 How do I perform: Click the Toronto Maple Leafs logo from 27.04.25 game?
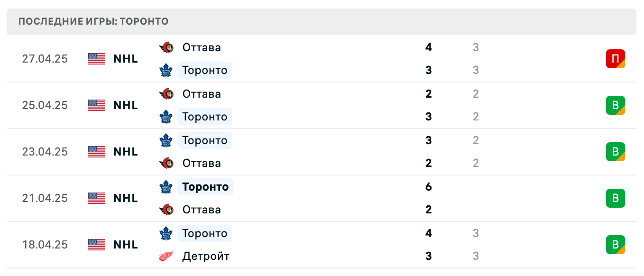coord(166,70)
